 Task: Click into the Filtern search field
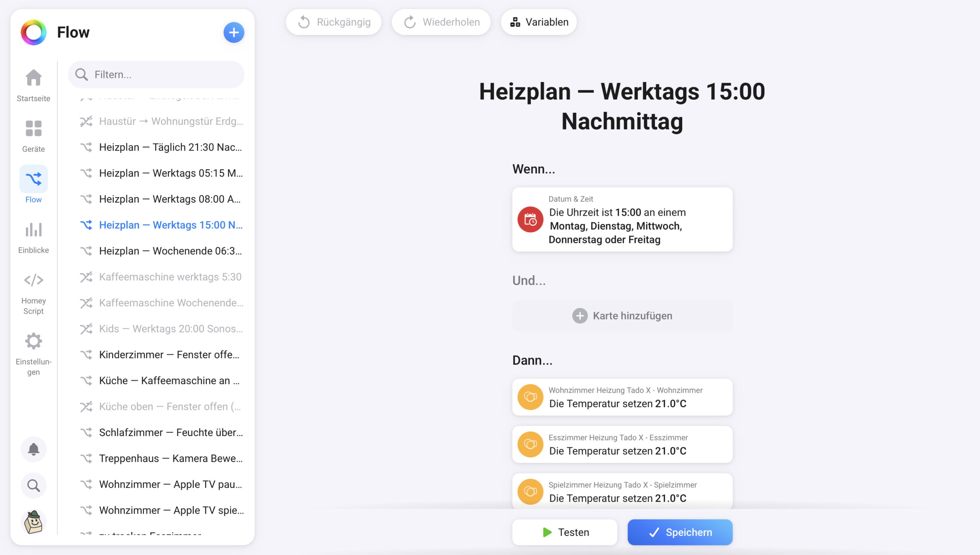(156, 74)
